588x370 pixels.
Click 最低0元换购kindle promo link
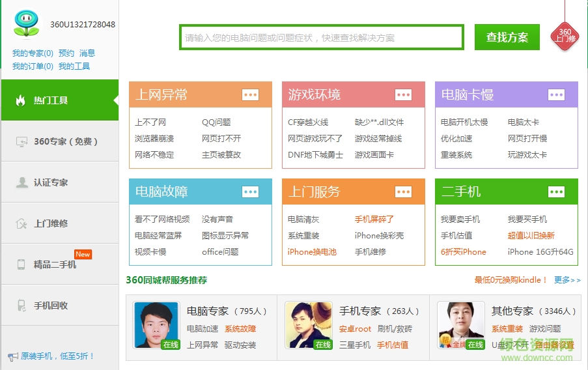pyautogui.click(x=511, y=280)
